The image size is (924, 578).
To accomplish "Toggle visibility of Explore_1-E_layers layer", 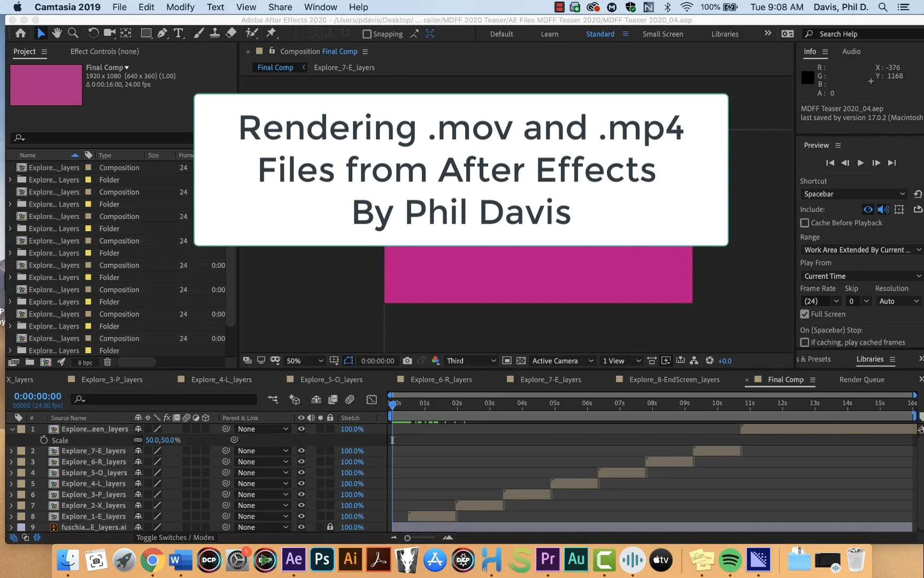I will click(x=301, y=516).
